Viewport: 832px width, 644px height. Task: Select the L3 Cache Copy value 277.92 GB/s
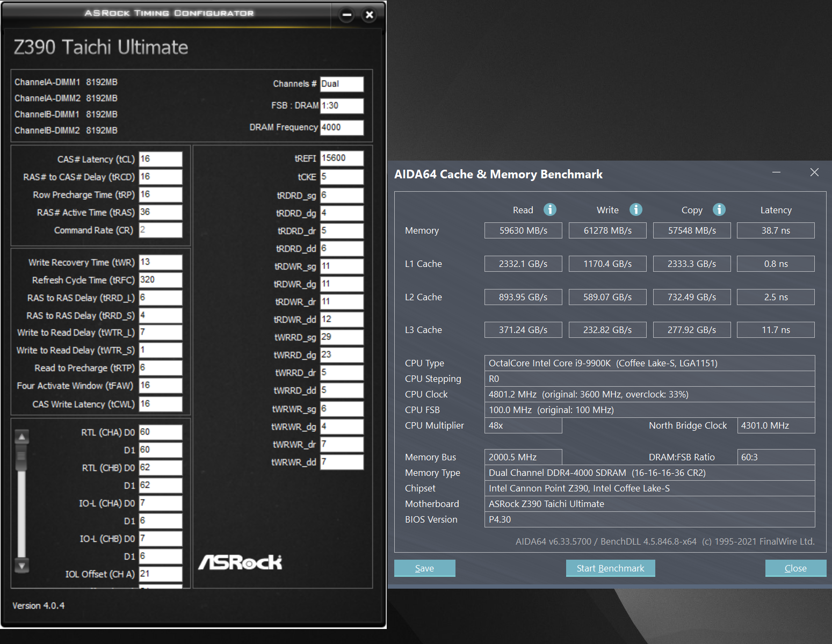(692, 330)
